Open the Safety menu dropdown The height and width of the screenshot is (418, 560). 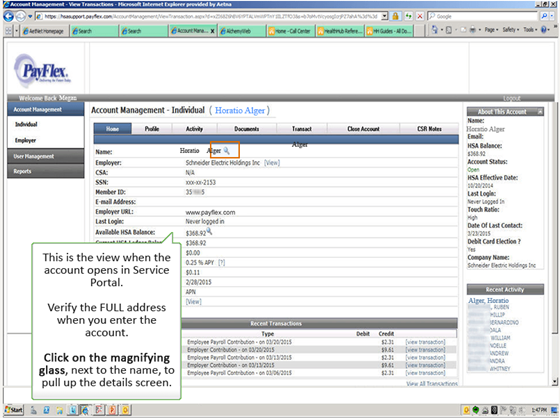[x=511, y=30]
